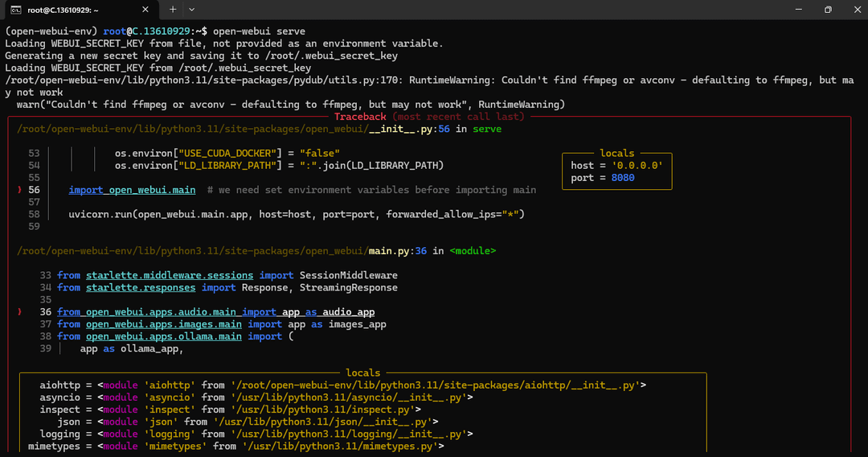Click the open_webui.main import link
Viewport: 868px width, 457px height.
coord(132,190)
